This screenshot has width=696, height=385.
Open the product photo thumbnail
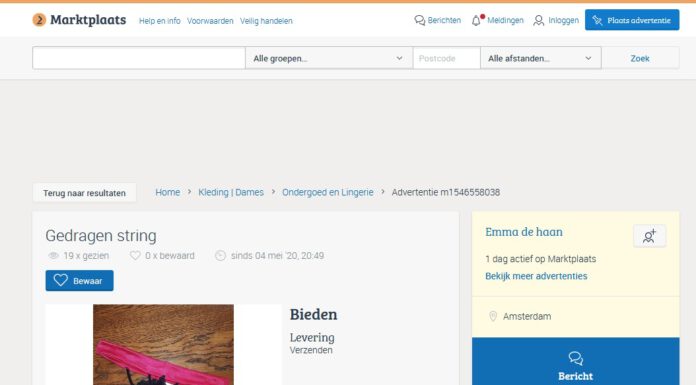tap(163, 345)
